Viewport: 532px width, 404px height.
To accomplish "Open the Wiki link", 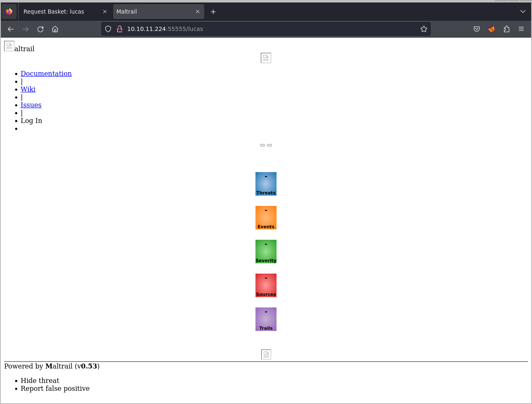I will click(x=28, y=89).
